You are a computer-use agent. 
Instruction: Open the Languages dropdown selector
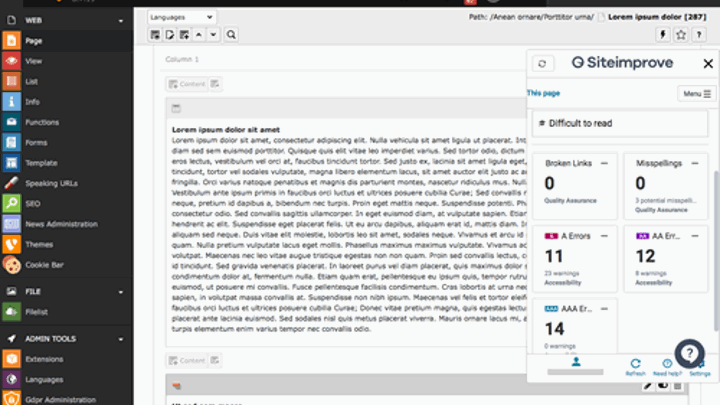coord(181,17)
